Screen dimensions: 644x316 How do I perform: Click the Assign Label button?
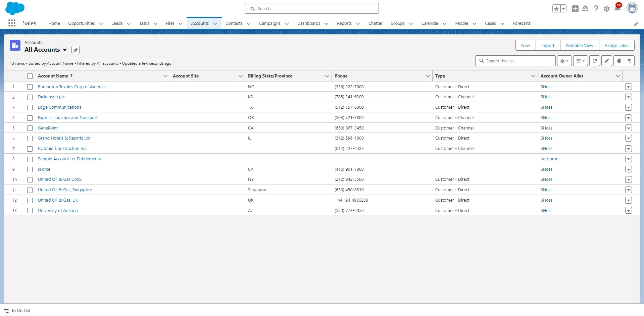click(x=616, y=45)
